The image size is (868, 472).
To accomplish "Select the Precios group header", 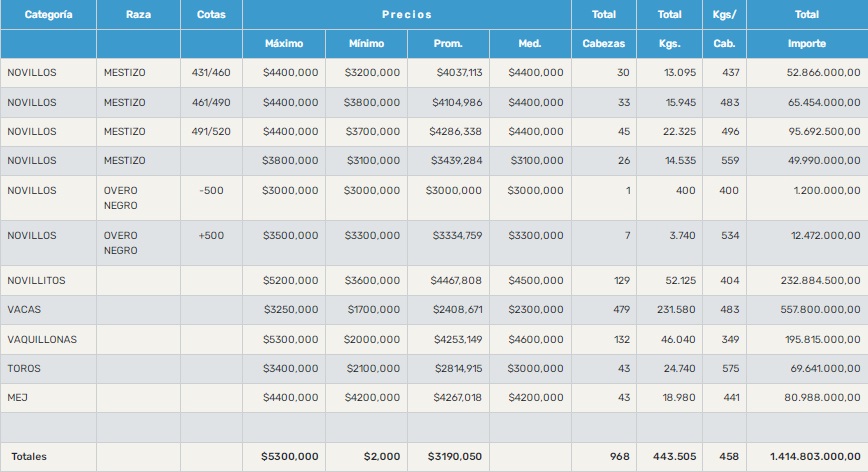I will (406, 15).
